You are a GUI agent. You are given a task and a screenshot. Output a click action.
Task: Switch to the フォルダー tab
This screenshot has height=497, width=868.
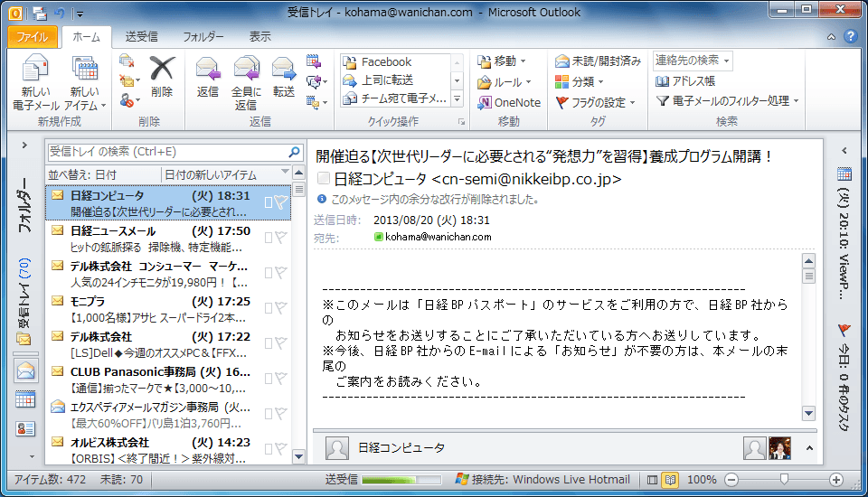pos(203,36)
